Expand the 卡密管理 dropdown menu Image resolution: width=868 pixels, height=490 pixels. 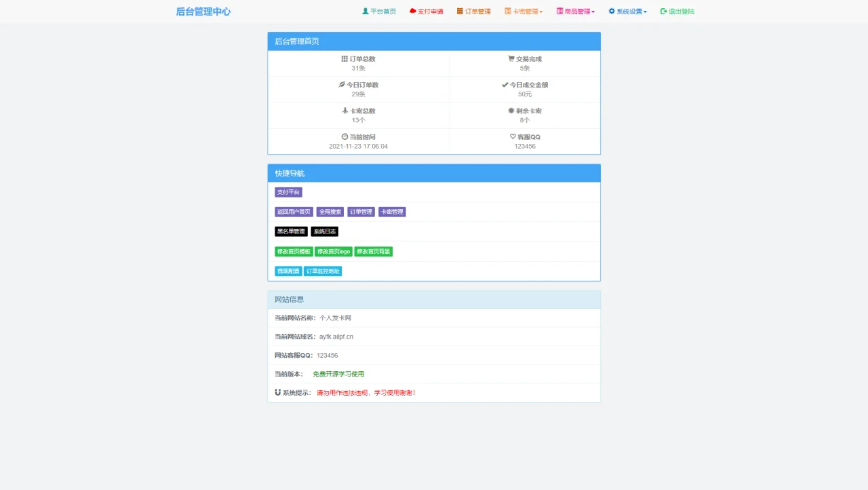coord(524,11)
